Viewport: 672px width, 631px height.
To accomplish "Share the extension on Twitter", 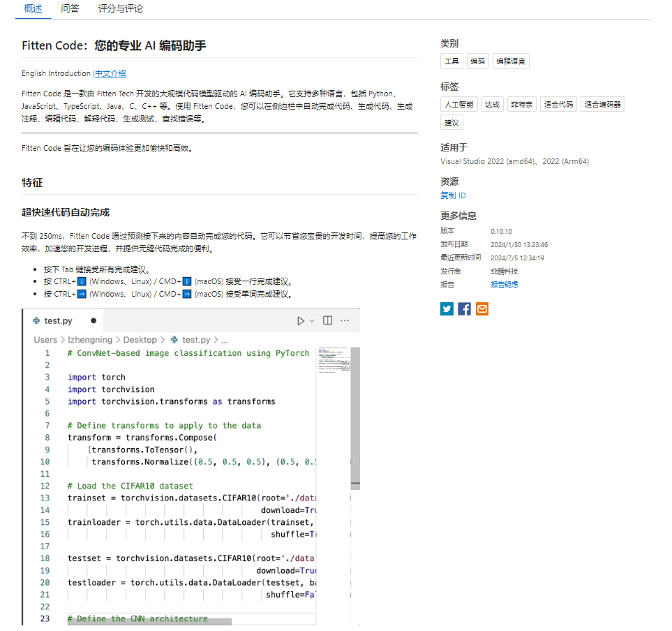I will (x=447, y=309).
